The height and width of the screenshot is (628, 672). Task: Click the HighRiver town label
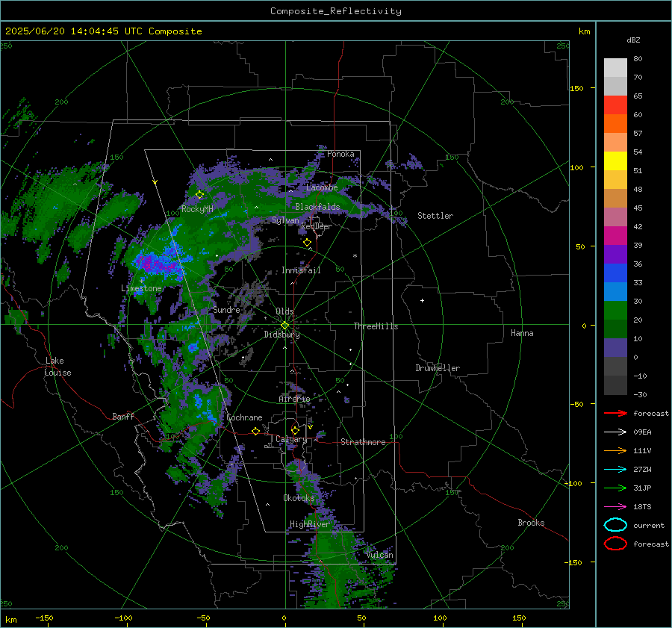tap(310, 524)
